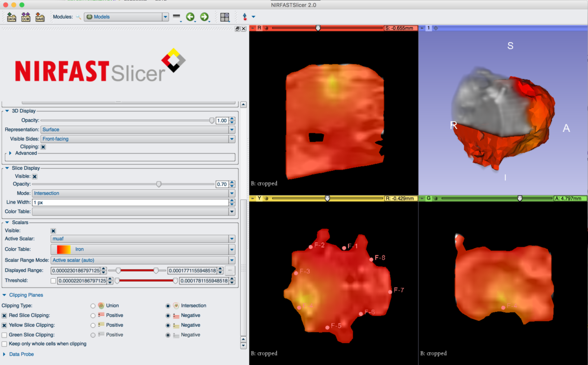588x365 pixels.
Task: Open the Iron color table selector
Action: tap(144, 249)
